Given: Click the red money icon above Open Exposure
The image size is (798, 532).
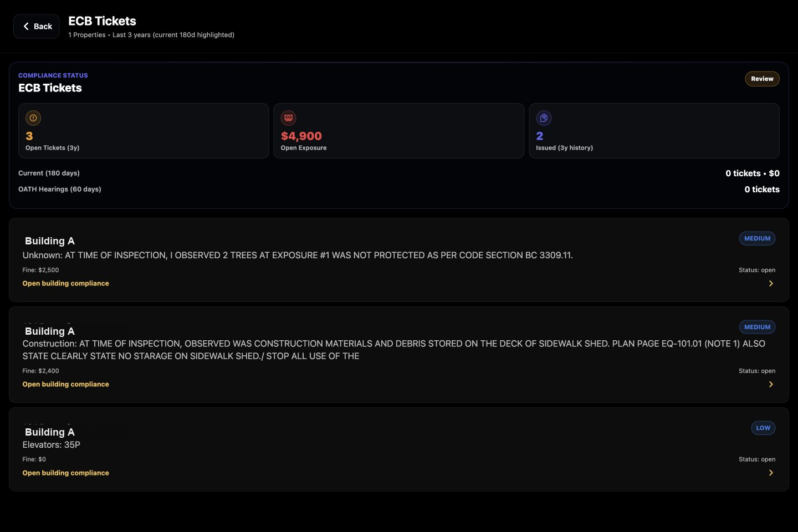Looking at the screenshot, I should 288,118.
